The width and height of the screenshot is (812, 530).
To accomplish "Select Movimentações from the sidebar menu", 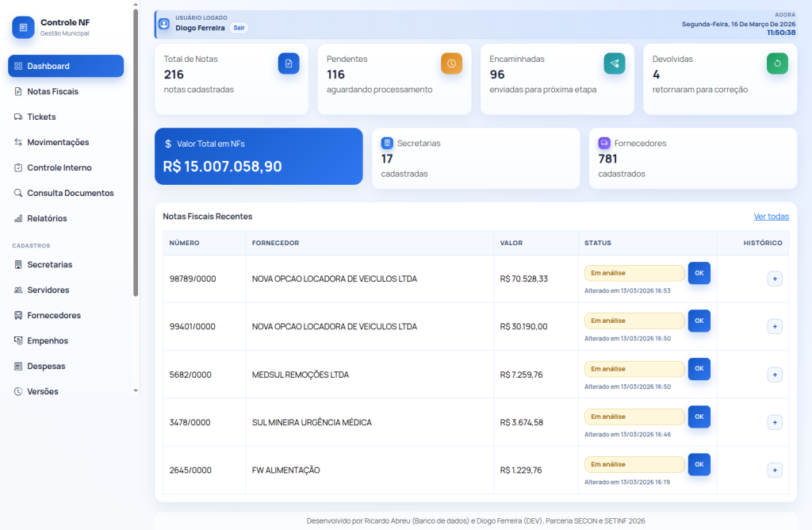I will [58, 142].
